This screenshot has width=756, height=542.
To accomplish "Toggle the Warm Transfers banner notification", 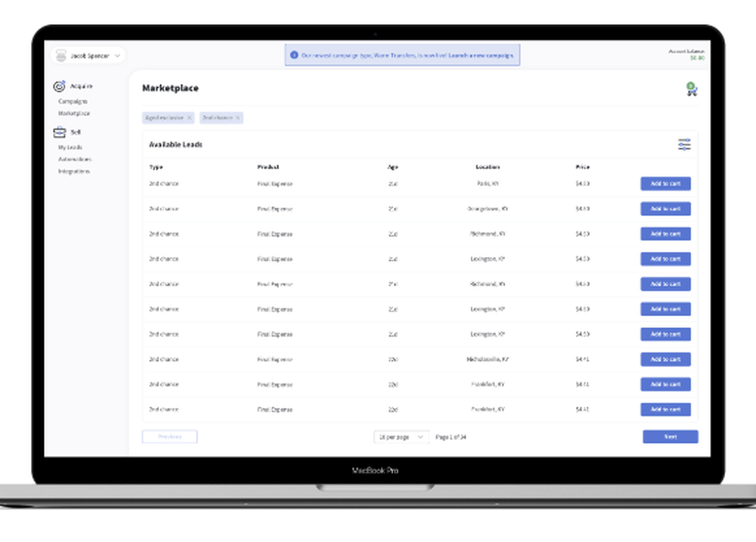I will (403, 54).
